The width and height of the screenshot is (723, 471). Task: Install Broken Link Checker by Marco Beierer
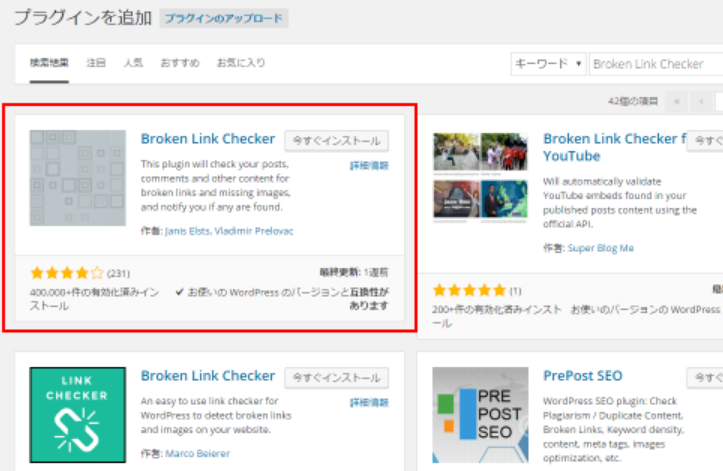coord(336,378)
